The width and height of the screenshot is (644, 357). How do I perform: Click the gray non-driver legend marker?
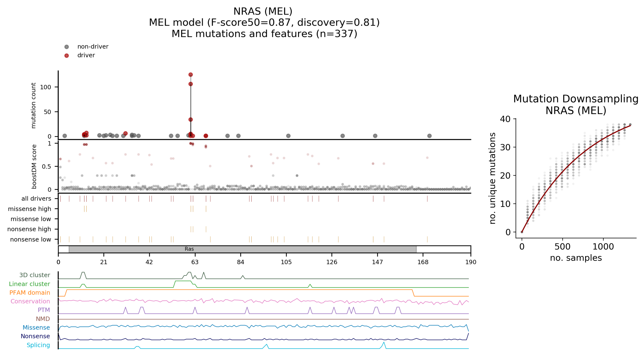tap(66, 47)
